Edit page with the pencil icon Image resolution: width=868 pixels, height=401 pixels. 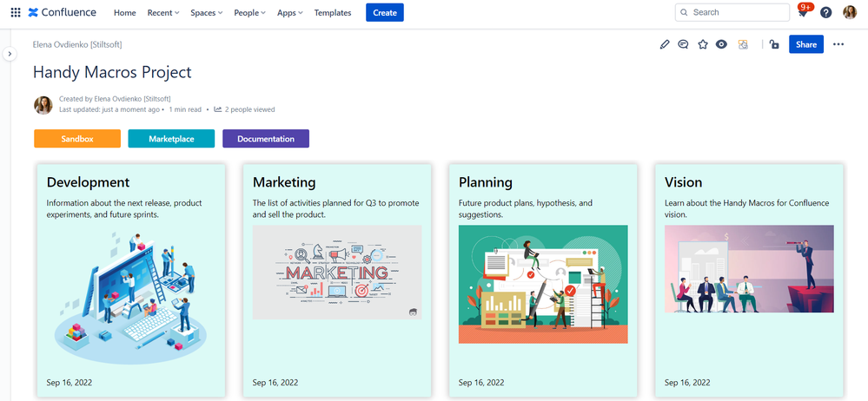click(x=665, y=44)
